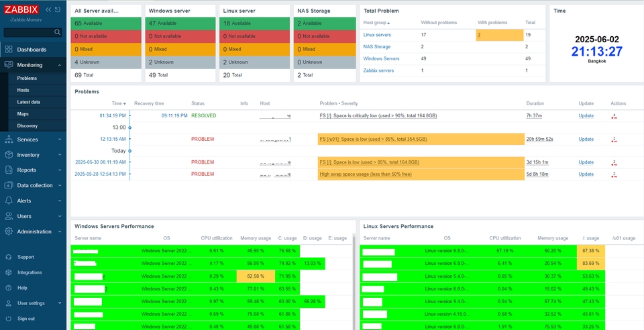Open actions icon for FS [/] 85% problem
Screen dimensions: 644x330
click(x=614, y=162)
